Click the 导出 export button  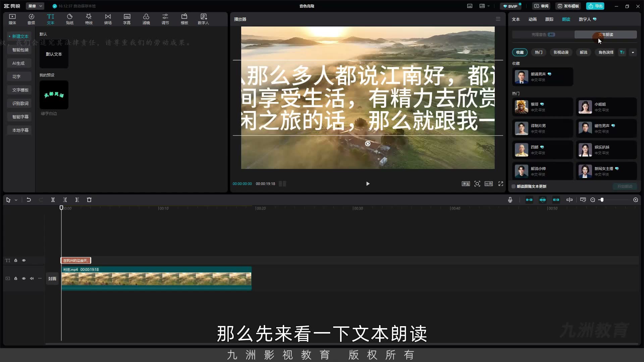595,6
